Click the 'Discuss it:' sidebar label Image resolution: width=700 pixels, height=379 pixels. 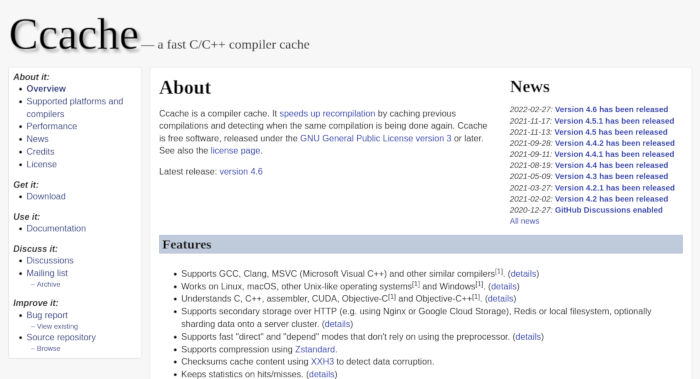[x=35, y=249]
